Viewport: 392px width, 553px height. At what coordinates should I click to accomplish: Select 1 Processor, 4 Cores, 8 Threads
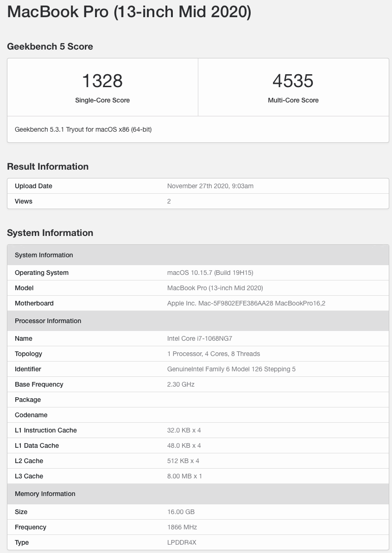tap(214, 354)
